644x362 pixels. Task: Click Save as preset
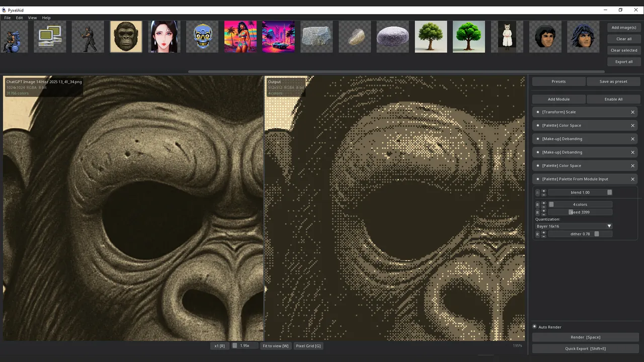coord(613,81)
